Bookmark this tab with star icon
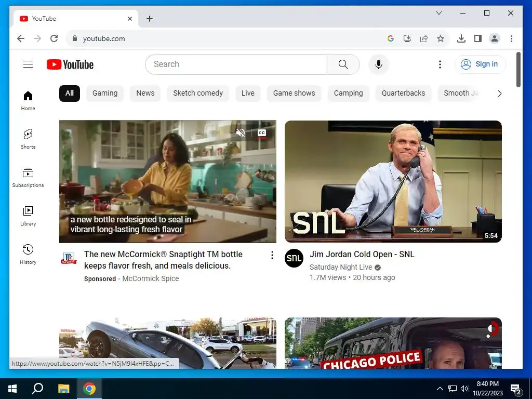Screen dimensions: 532x399 coord(441,38)
